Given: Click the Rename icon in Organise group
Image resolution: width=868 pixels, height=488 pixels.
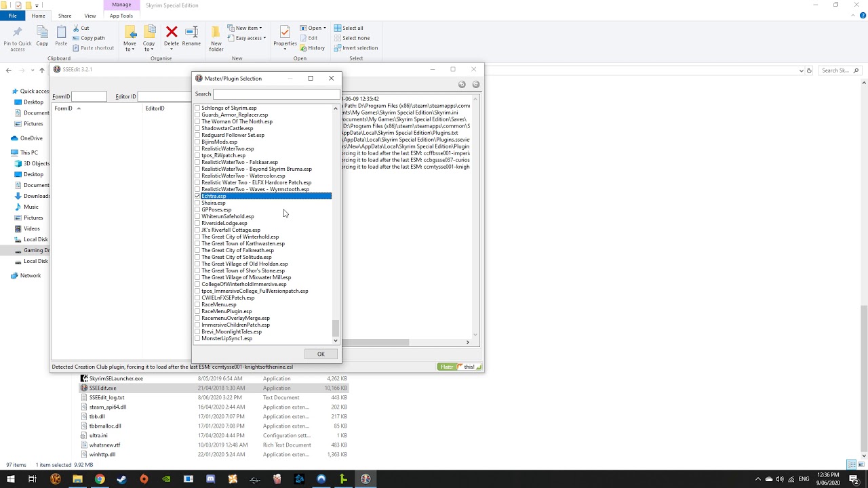Looking at the screenshot, I should pos(191,32).
